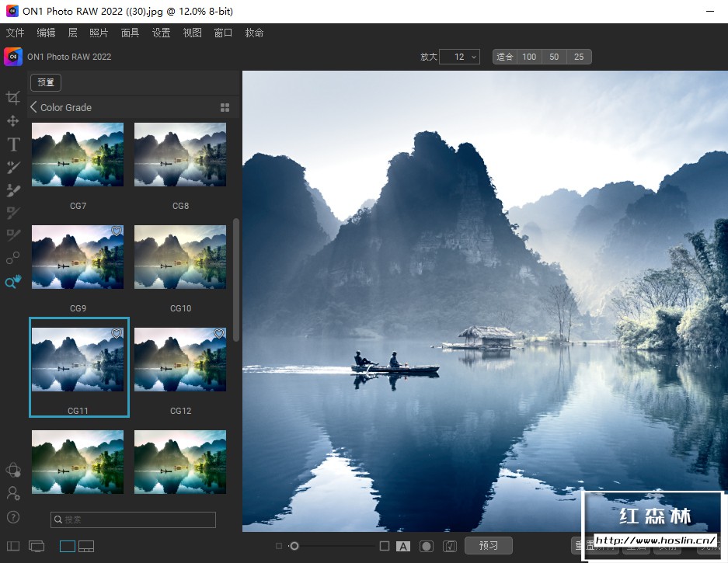The width and height of the screenshot is (728, 563).
Task: Toggle the A text overlay icon
Action: 403,546
